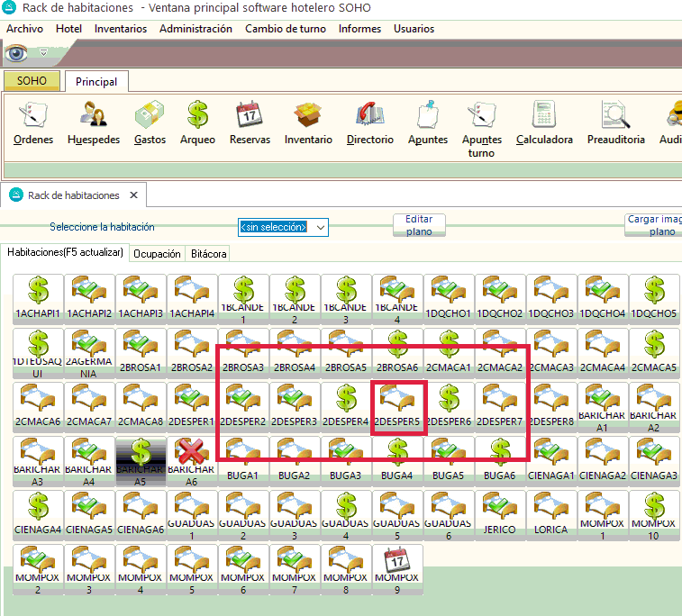Viewport: 682px width, 616px height.
Task: Close the Rack de habitaciones tab
Action: click(134, 195)
